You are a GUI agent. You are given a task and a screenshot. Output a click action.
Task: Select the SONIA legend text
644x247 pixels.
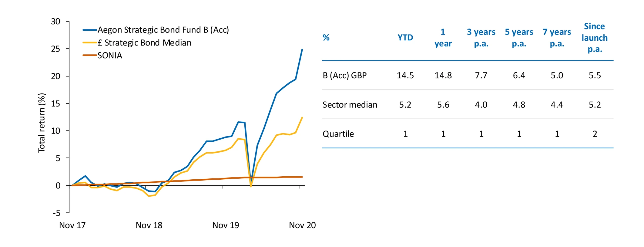[110, 56]
